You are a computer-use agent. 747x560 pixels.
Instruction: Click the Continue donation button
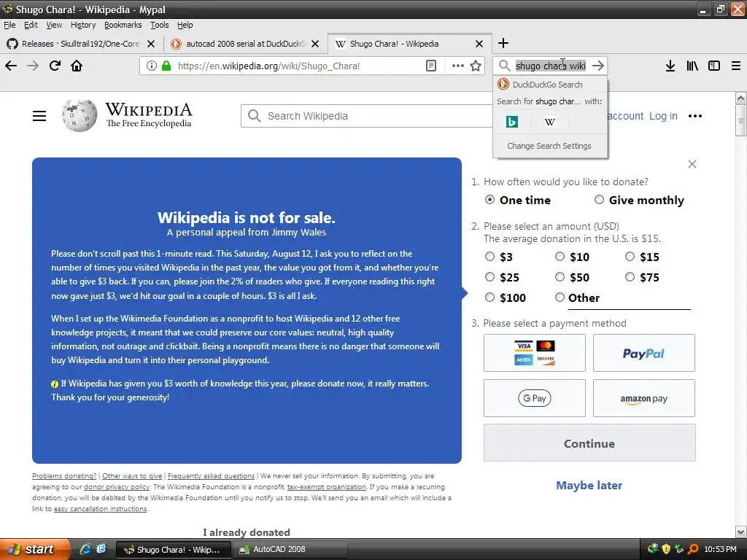[589, 443]
